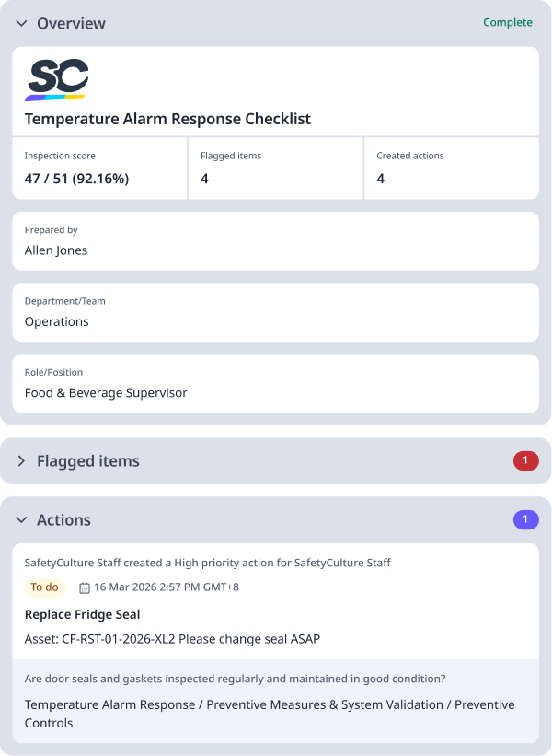
Task: Click the Department/Team Operations field
Action: [275, 312]
